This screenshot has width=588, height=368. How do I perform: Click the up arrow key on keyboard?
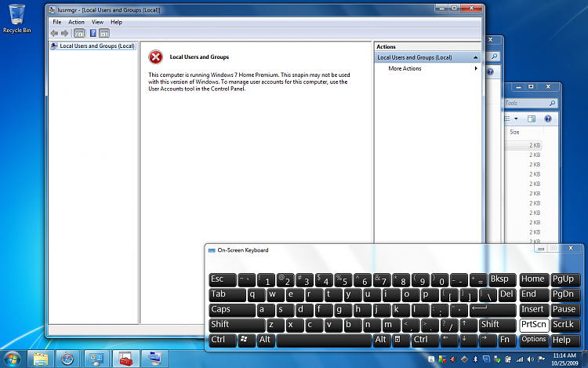(468, 325)
